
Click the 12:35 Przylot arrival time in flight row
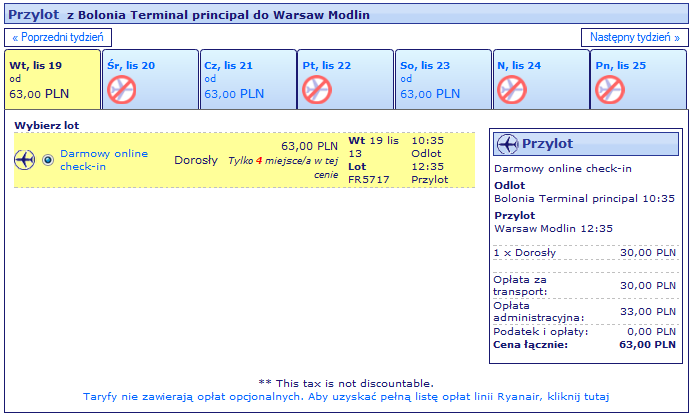pyautogui.click(x=430, y=173)
